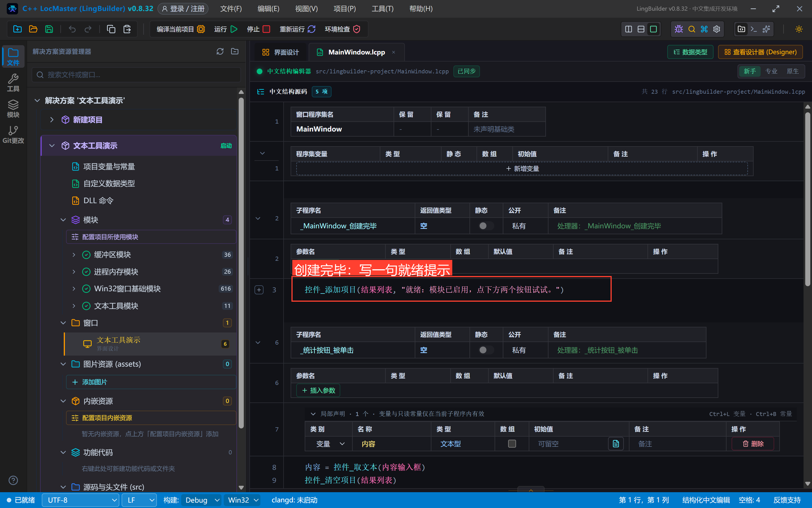Click the undo arrow icon
The width and height of the screenshot is (812, 508).
click(72, 29)
